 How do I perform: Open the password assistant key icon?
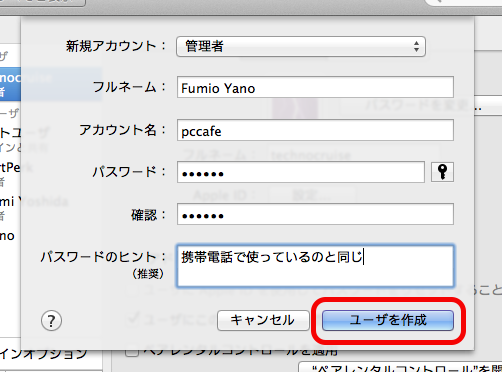coord(442,172)
